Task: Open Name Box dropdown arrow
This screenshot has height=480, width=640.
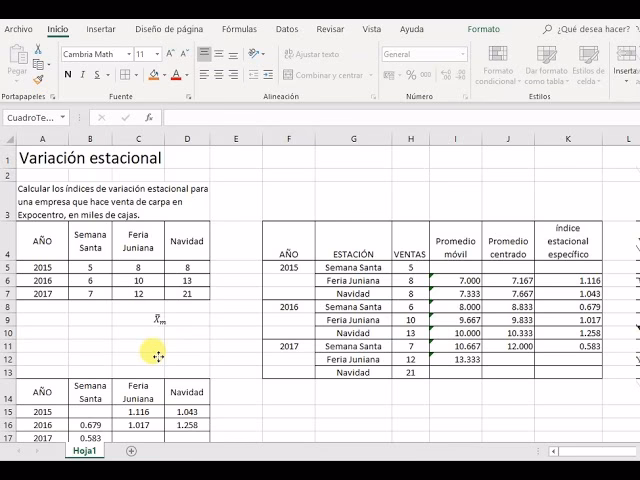Action: click(62, 117)
